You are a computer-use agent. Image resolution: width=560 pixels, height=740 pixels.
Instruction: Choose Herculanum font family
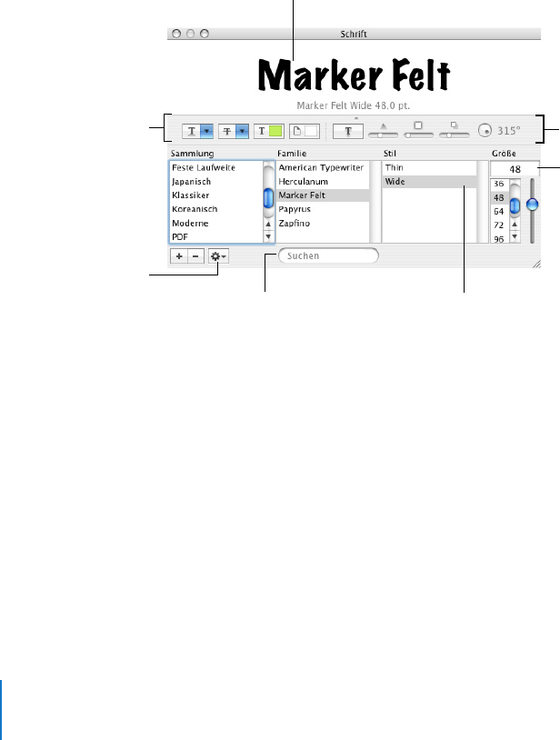pyautogui.click(x=323, y=182)
